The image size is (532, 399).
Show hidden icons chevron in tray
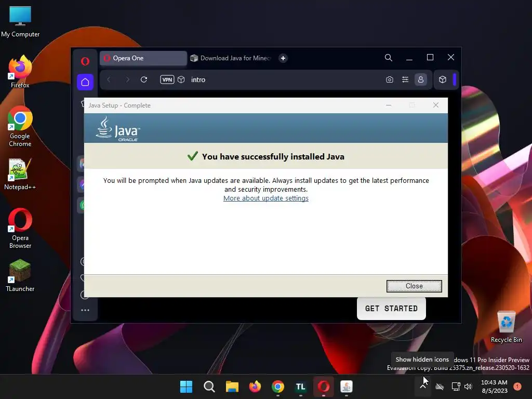423,387
